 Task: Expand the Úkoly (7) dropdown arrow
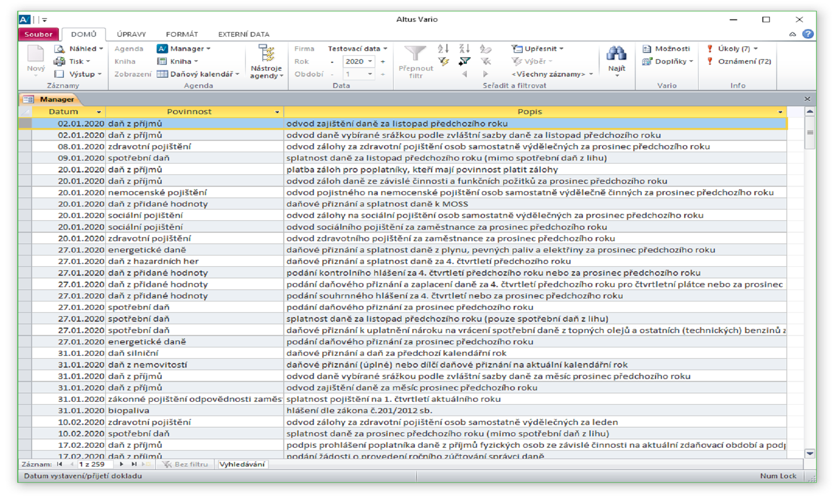pyautogui.click(x=755, y=48)
